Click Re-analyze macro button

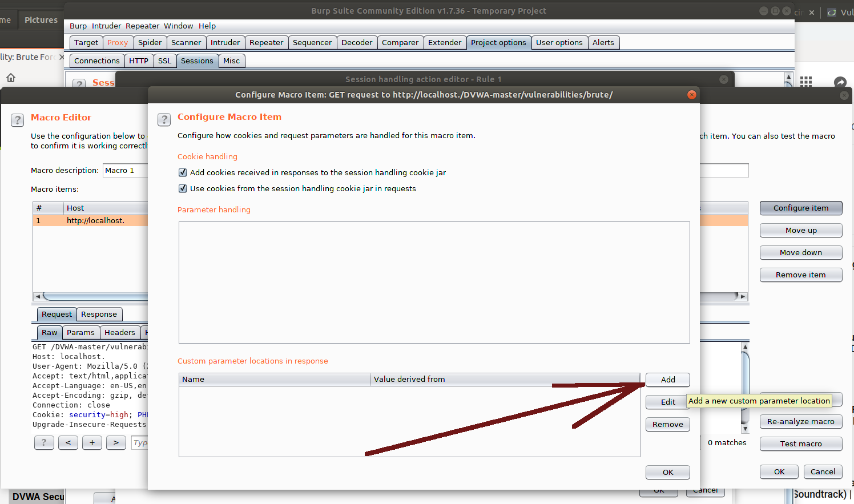(x=801, y=421)
